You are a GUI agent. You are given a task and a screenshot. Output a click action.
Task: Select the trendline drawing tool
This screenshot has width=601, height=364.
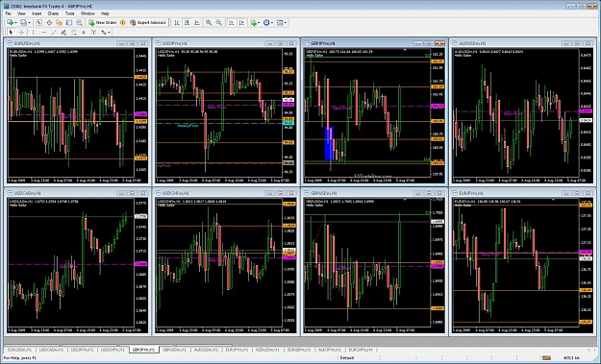(53, 32)
